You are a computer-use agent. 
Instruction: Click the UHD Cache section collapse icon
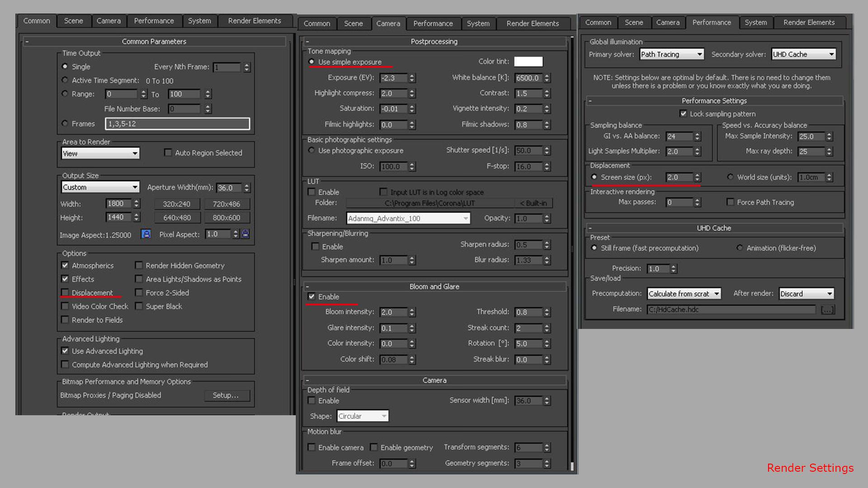click(591, 228)
